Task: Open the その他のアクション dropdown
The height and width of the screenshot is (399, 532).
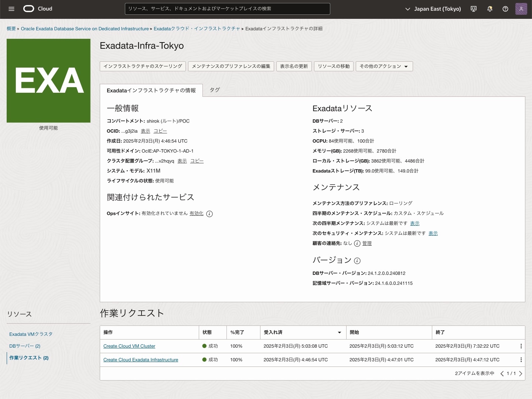Action: point(384,66)
